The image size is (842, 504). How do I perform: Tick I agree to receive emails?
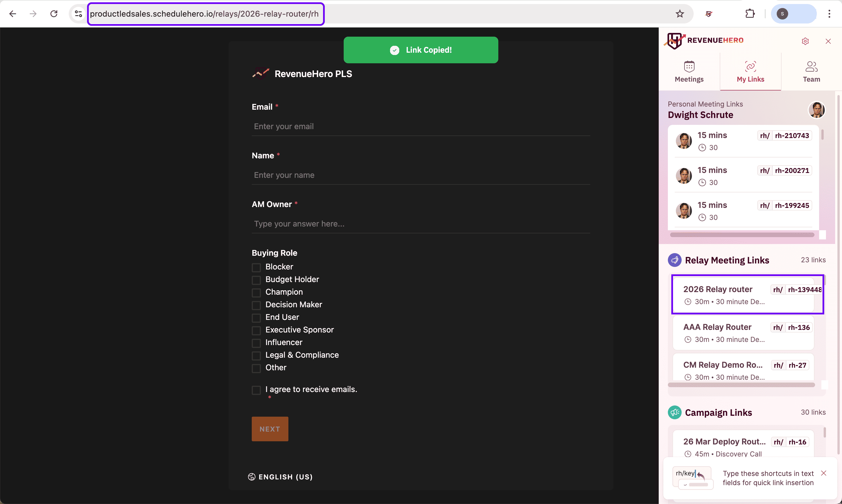256,390
